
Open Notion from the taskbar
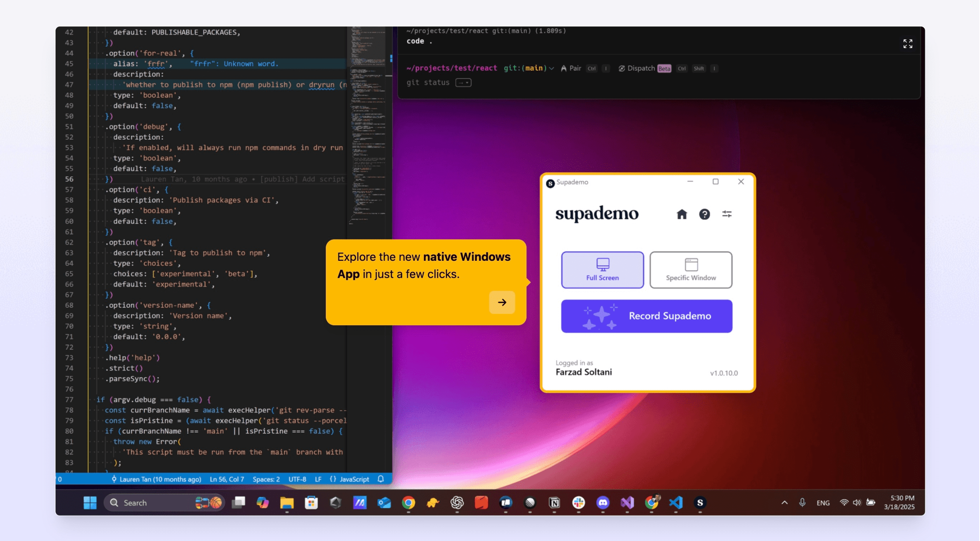[x=554, y=503]
